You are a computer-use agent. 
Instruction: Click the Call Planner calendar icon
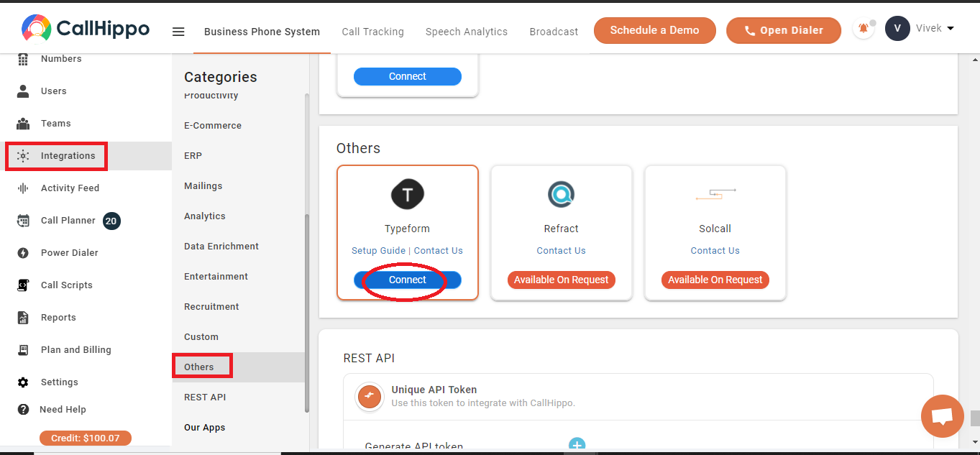(23, 221)
